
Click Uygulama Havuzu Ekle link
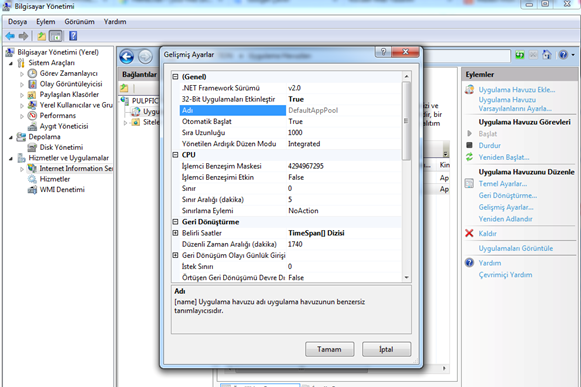[517, 89]
